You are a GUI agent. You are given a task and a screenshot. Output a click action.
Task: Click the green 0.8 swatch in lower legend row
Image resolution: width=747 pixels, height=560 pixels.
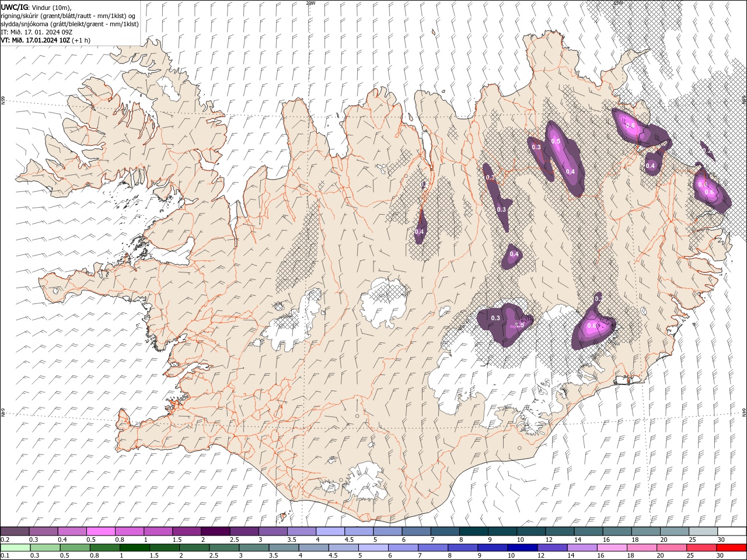(x=105, y=548)
